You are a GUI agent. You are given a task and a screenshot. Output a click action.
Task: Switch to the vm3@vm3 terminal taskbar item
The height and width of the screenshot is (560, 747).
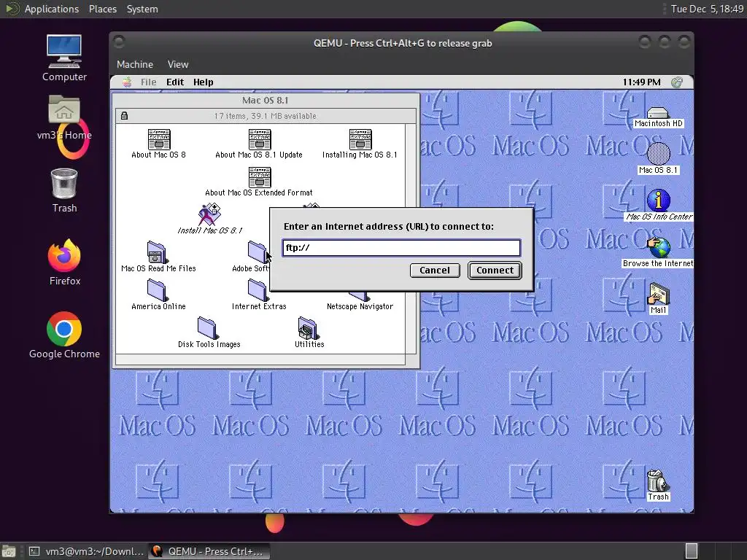coord(86,551)
